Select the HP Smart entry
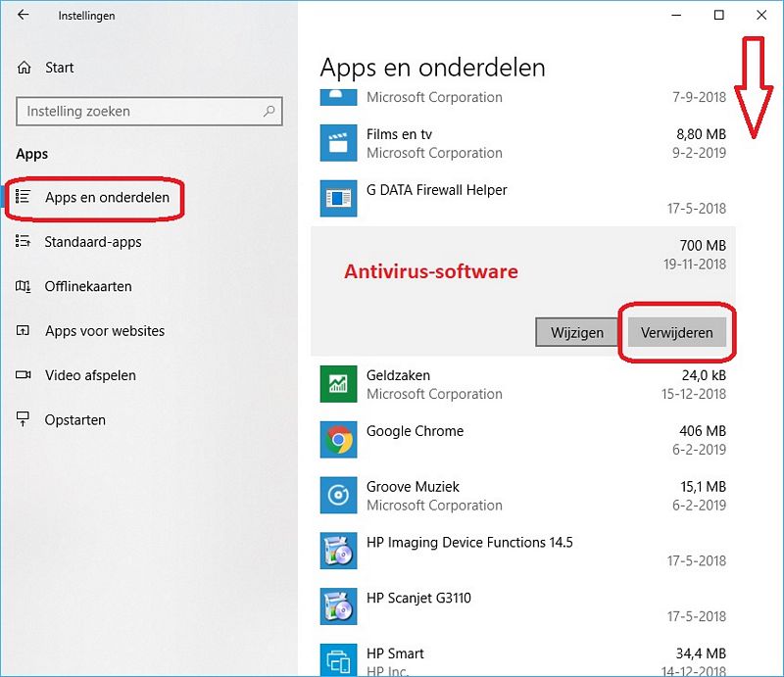Viewport: 784px width, 677px height. 523,659
